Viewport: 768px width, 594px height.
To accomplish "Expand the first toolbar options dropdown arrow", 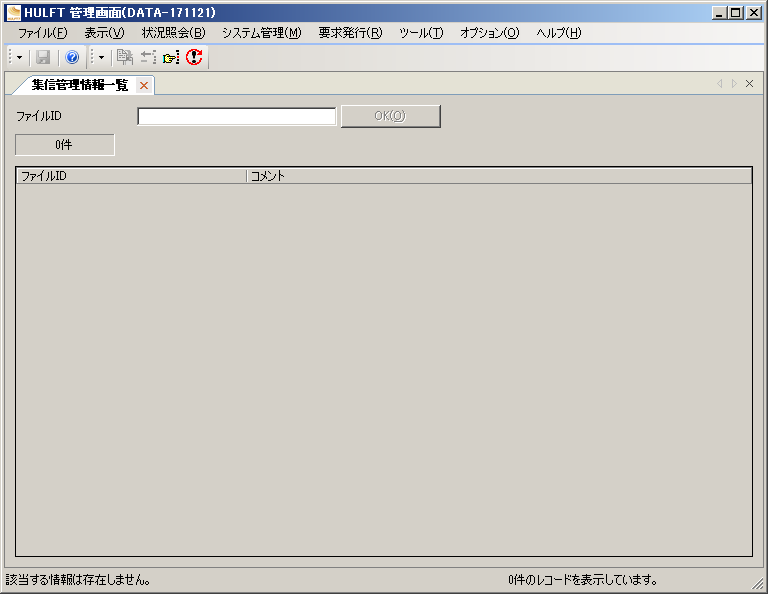I will pyautogui.click(x=20, y=58).
